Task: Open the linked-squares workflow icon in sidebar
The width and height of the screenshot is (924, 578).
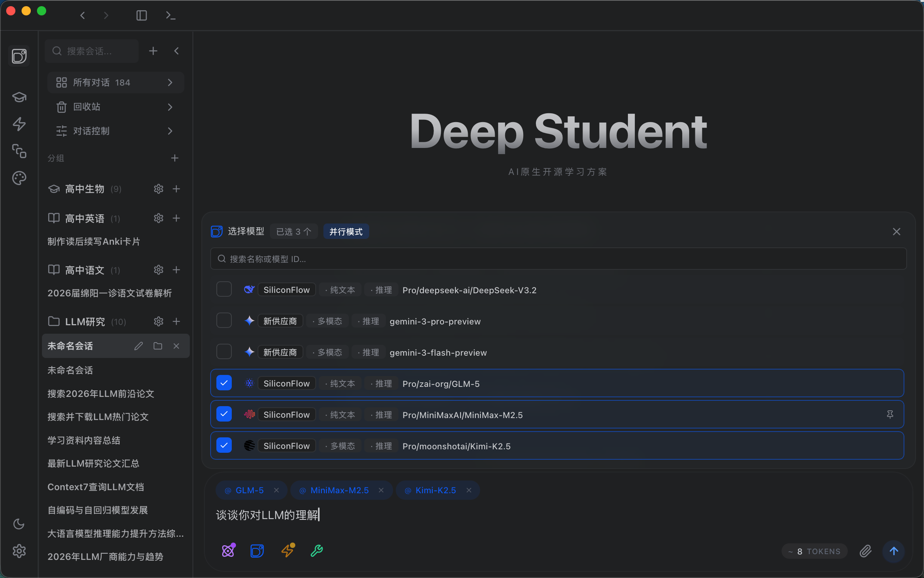Action: (x=19, y=151)
